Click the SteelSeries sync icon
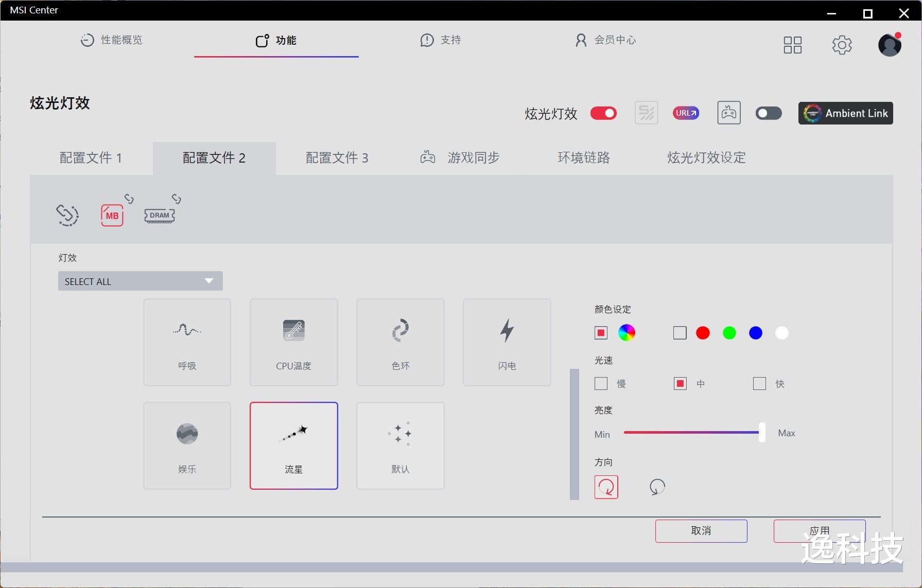The height and width of the screenshot is (588, 922). [x=646, y=113]
